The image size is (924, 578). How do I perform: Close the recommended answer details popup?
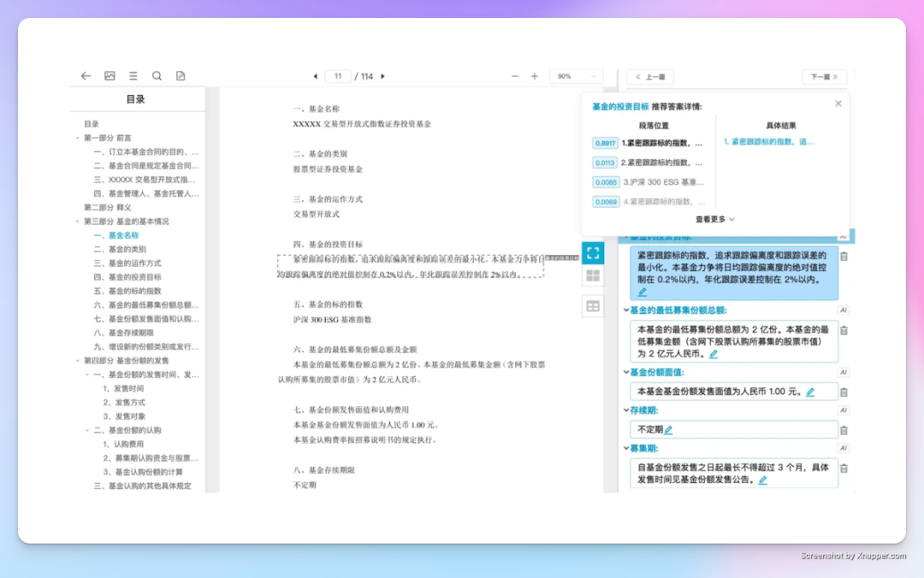tap(838, 103)
